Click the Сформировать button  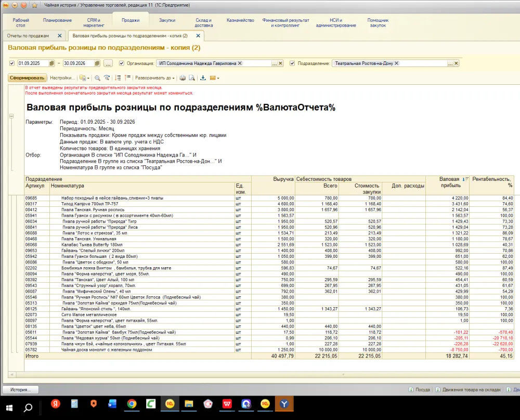(x=27, y=78)
